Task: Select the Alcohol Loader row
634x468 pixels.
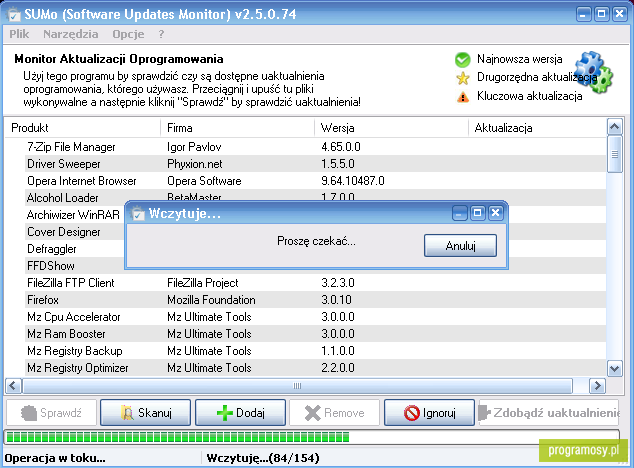Action: pyautogui.click(x=305, y=196)
